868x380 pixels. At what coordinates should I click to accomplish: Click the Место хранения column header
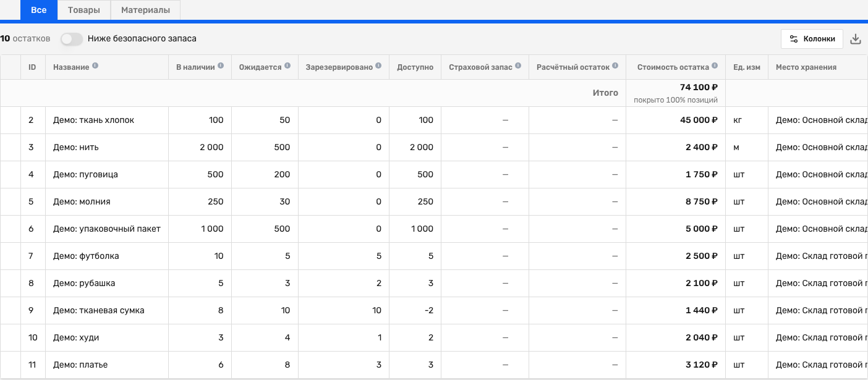(818, 67)
